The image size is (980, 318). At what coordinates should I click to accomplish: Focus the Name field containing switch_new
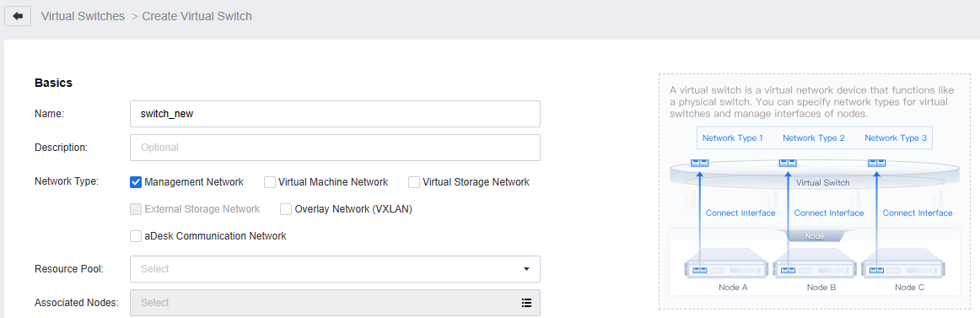[335, 114]
